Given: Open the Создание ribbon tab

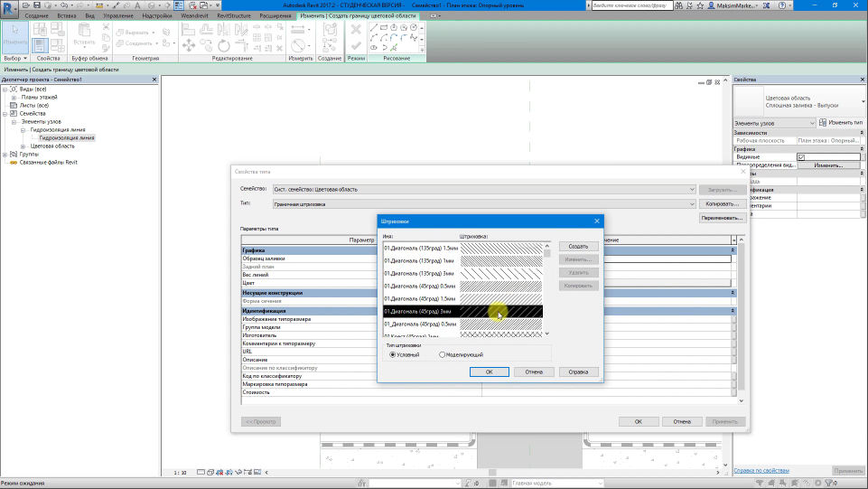Looking at the screenshot, I should [36, 15].
